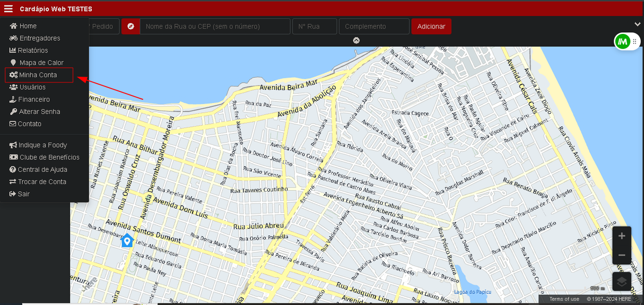
Task: Zoom in on the map
Action: tap(621, 236)
